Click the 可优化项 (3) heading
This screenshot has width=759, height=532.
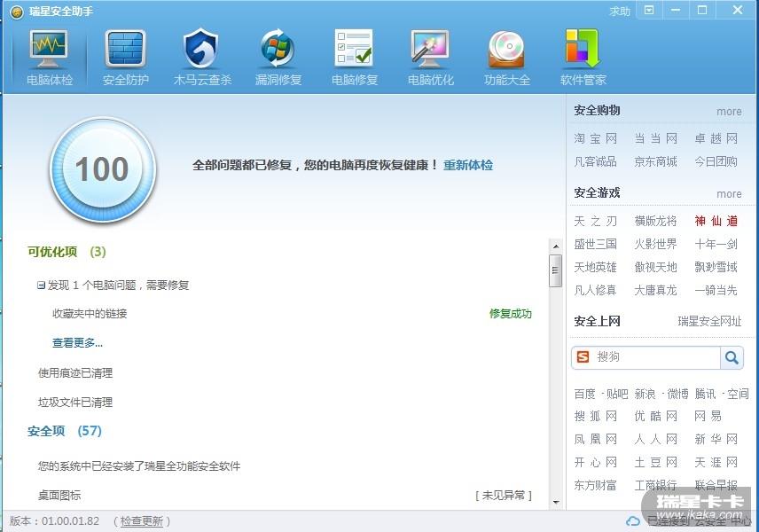coord(67,252)
